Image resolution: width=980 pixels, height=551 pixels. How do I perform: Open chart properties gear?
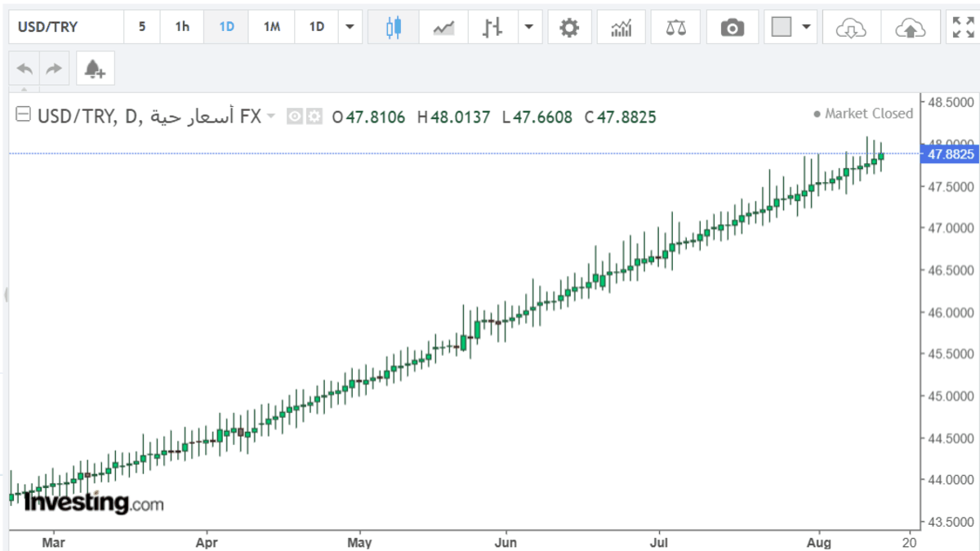(569, 28)
